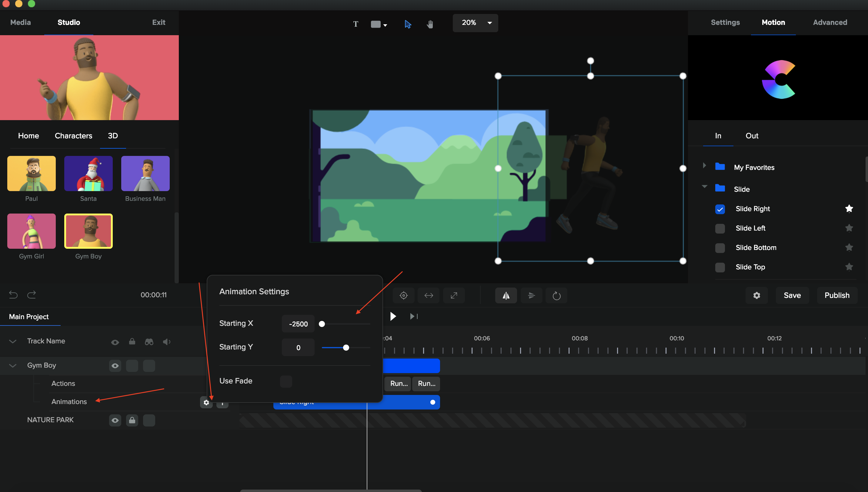Click the Exit button
Screen dimensions: 868x492
[x=159, y=22]
